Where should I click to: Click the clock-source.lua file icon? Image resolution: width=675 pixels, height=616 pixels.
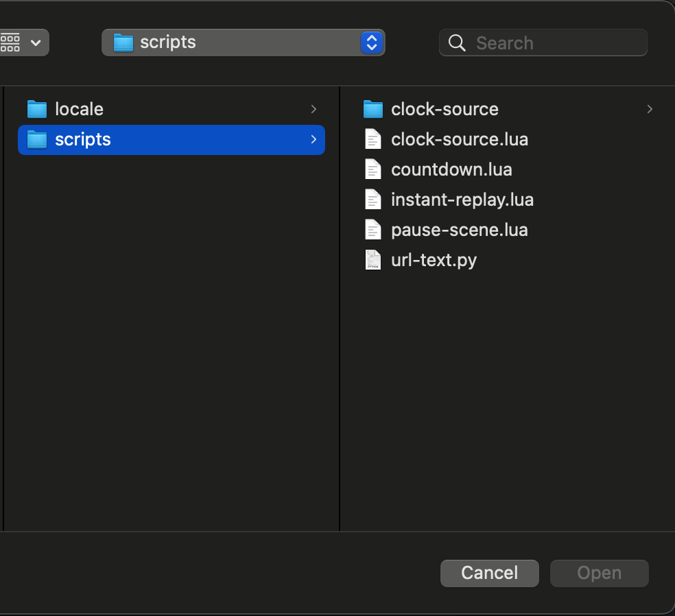372,140
